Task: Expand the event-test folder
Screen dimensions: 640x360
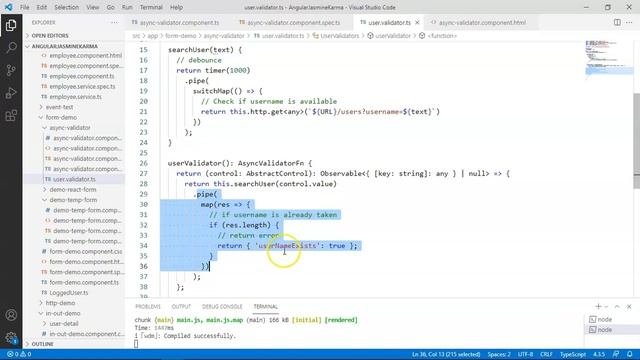Action: pyautogui.click(x=59, y=107)
